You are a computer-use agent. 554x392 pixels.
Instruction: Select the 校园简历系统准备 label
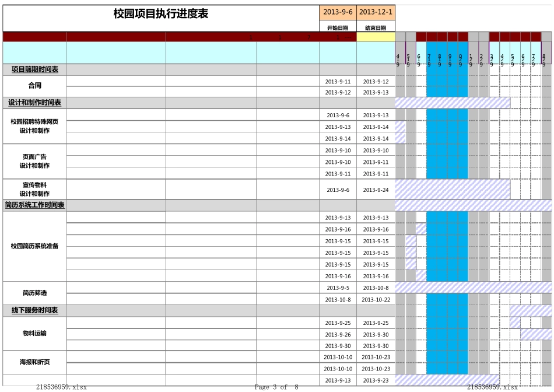tap(34, 246)
